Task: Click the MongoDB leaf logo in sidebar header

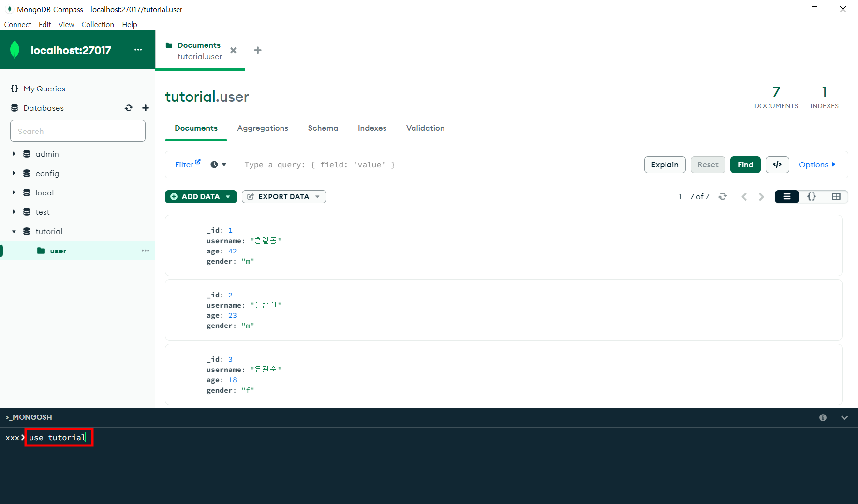Action: [15, 50]
